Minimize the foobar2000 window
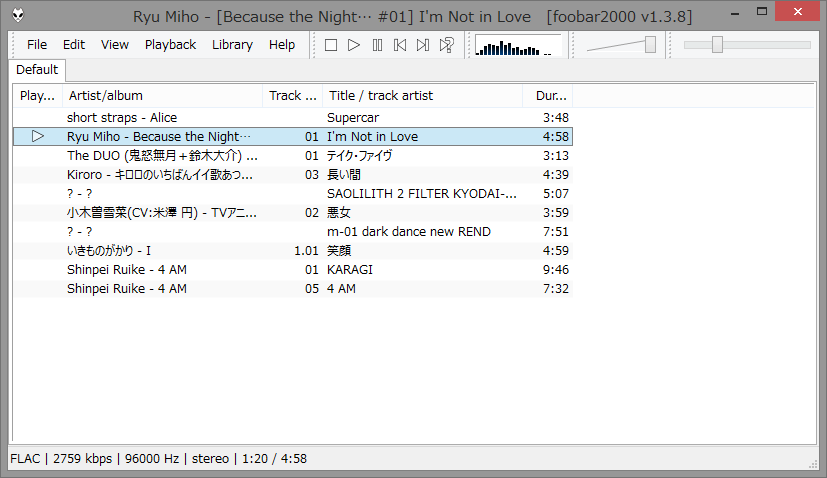Screen dimensions: 827x478 pos(735,12)
